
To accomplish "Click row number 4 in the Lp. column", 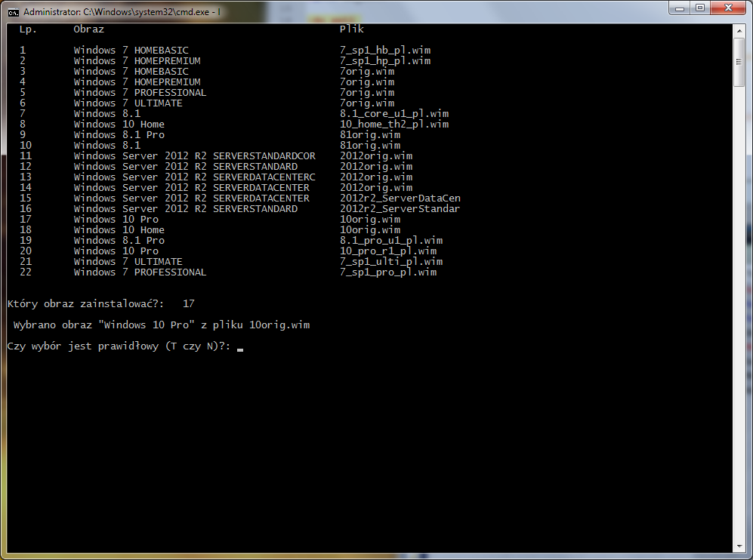I will tap(23, 82).
